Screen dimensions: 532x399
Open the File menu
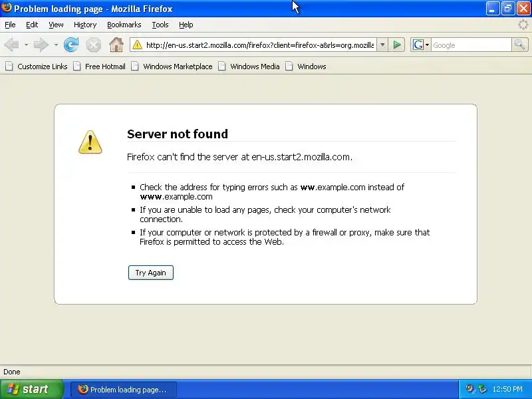tap(10, 25)
